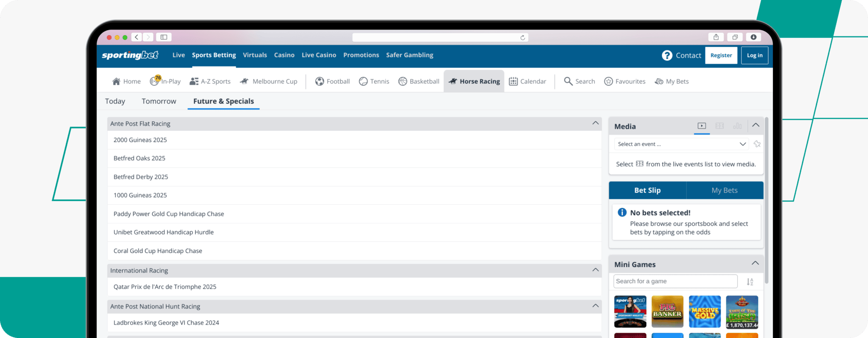Image resolution: width=868 pixels, height=338 pixels.
Task: Open the Live menu item
Action: 178,55
